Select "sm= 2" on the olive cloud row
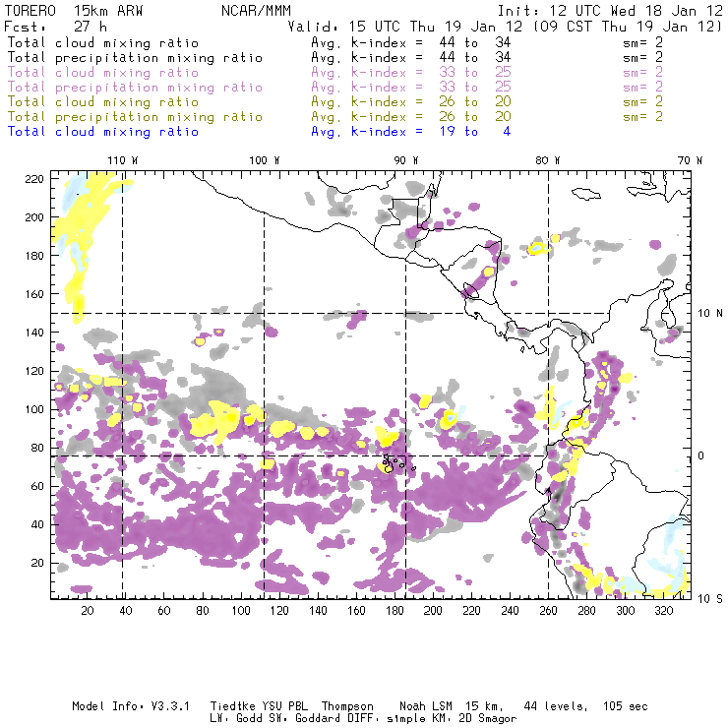 643,102
